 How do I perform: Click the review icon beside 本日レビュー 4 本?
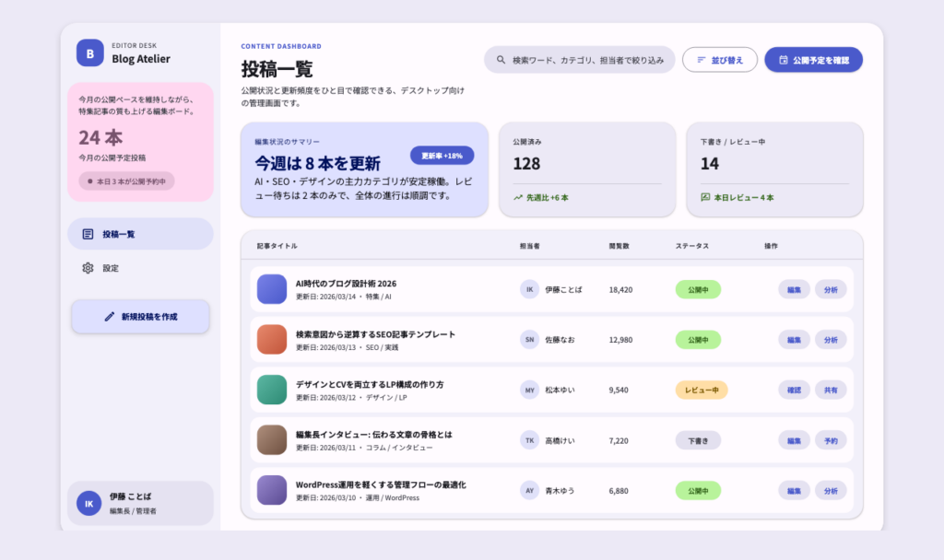pos(705,197)
